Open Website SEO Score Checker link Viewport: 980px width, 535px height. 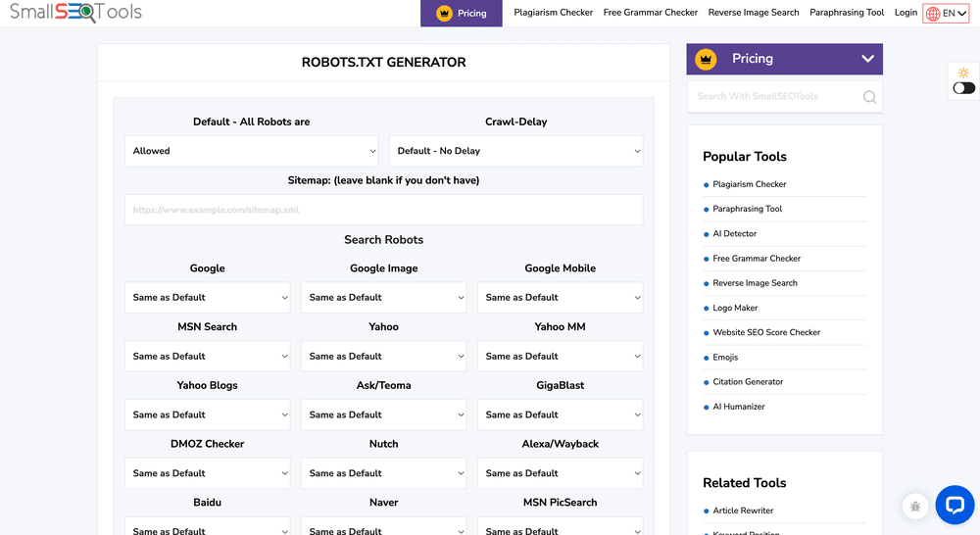tap(766, 332)
